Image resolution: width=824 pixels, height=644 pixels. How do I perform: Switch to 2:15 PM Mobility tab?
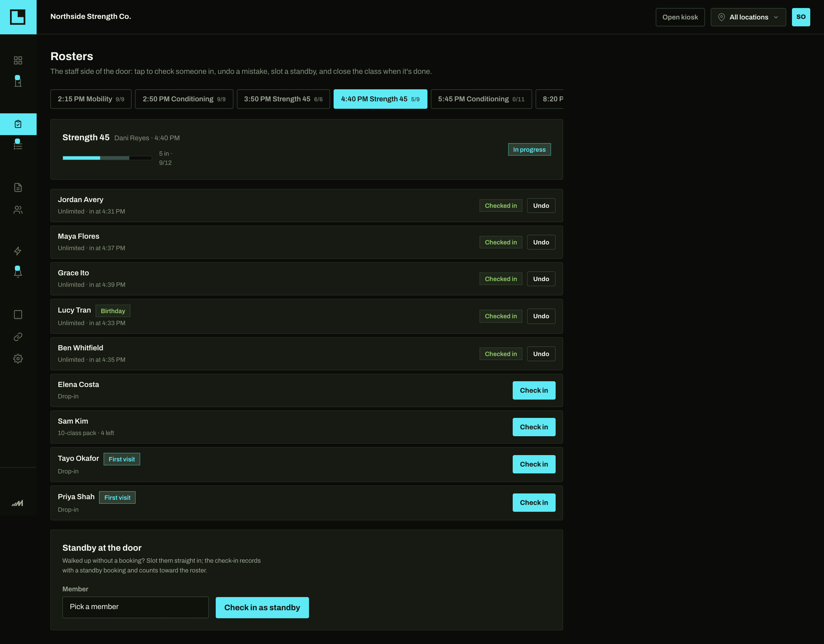[x=91, y=99]
